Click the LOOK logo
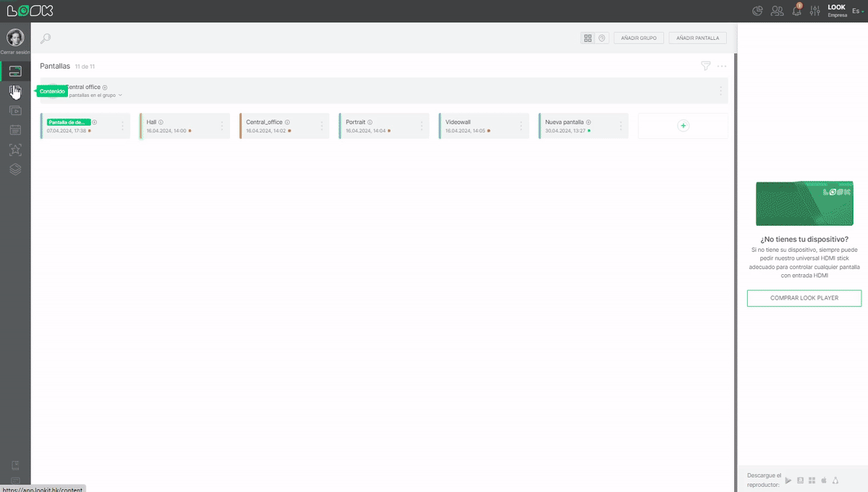 click(30, 11)
